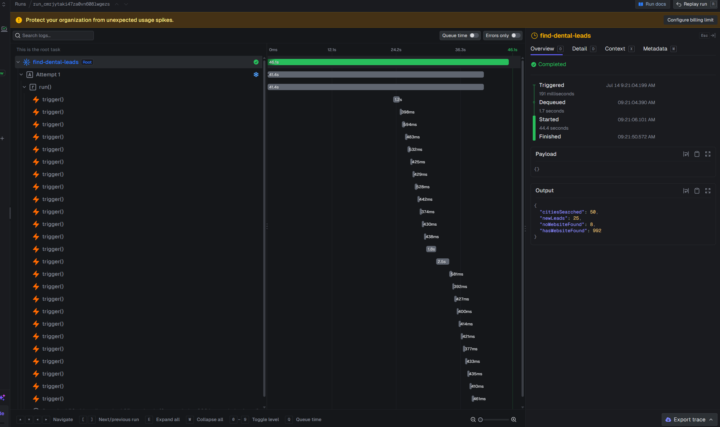Enable the Queue time toggle
Image resolution: width=720 pixels, height=427 pixels.
tap(474, 35)
